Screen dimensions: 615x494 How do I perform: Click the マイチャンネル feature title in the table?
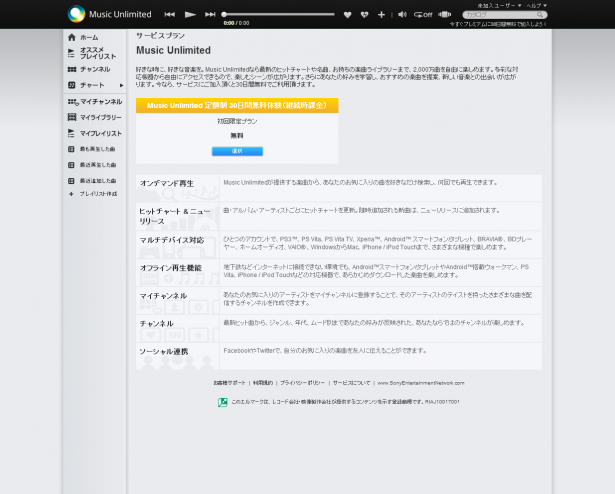coord(163,296)
